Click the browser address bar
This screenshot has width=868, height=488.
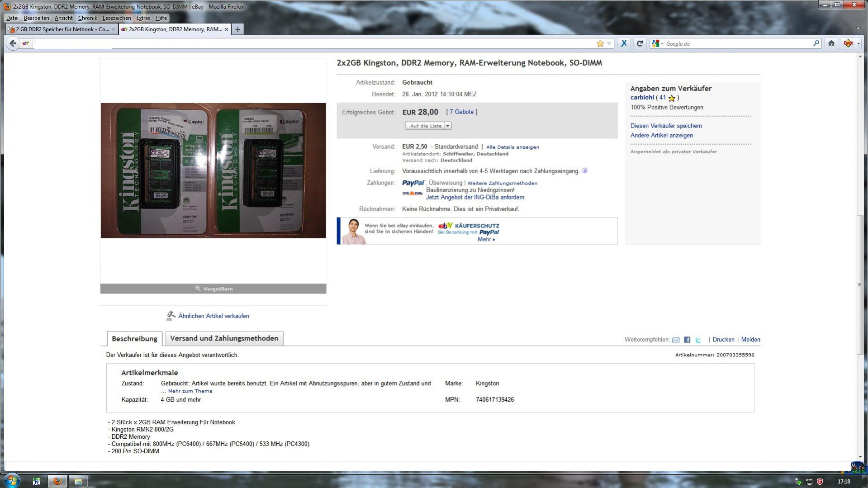click(x=312, y=43)
